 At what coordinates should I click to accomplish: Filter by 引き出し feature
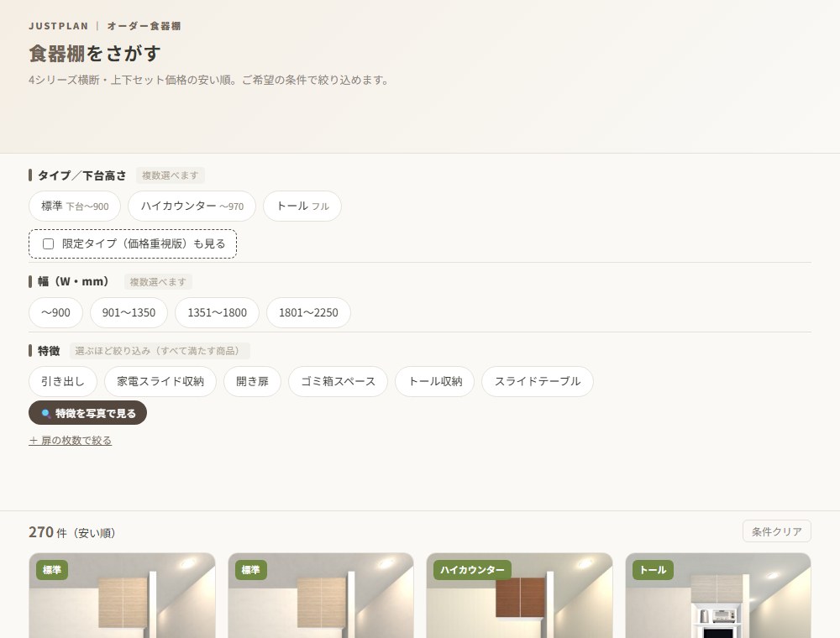pos(63,382)
